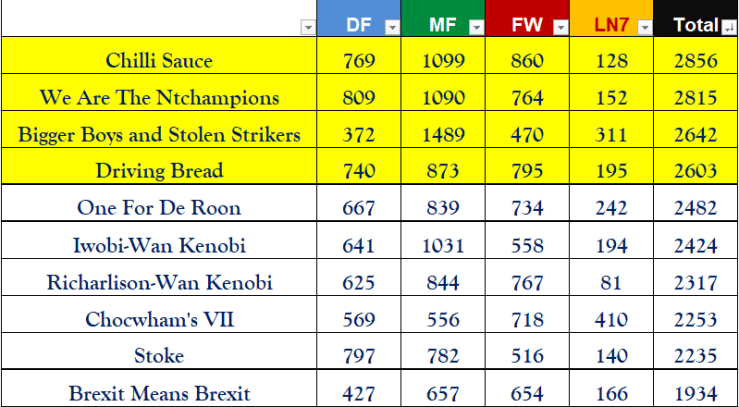Click the Chilli Sauce team cell
739x407 pixels.
159,61
